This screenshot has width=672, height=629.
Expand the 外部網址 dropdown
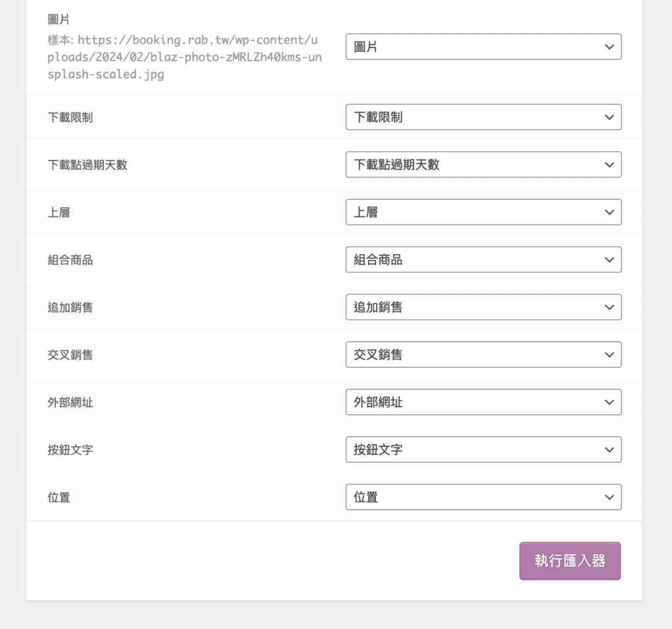point(484,402)
